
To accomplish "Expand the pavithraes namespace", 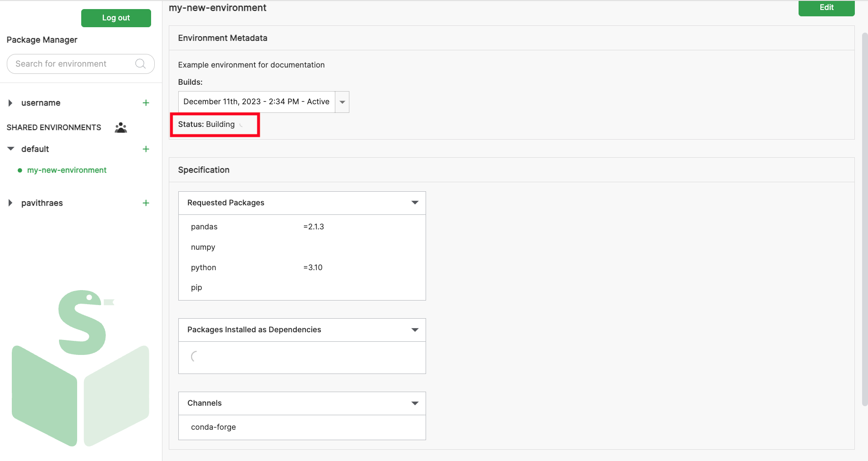I will (x=10, y=203).
